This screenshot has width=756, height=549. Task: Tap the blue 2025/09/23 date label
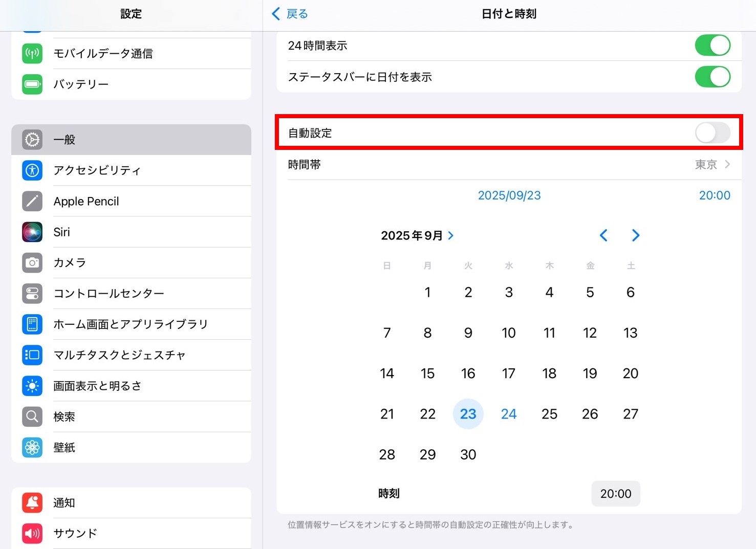tap(509, 195)
